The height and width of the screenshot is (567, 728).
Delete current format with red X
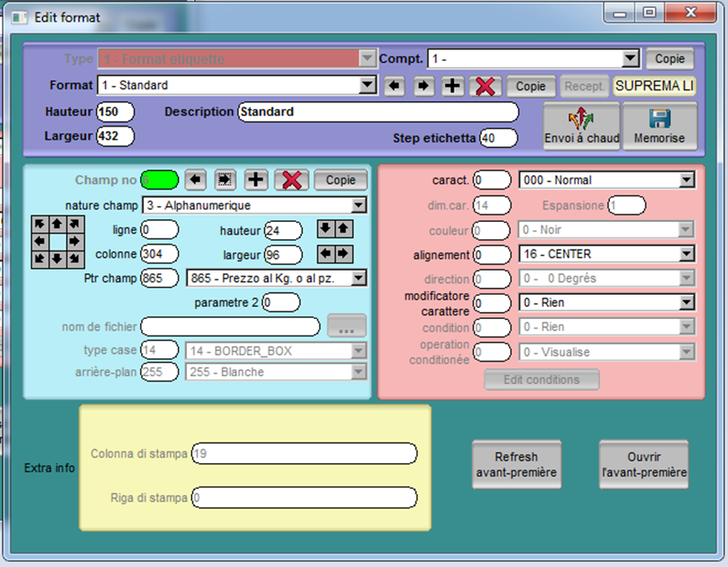point(485,86)
